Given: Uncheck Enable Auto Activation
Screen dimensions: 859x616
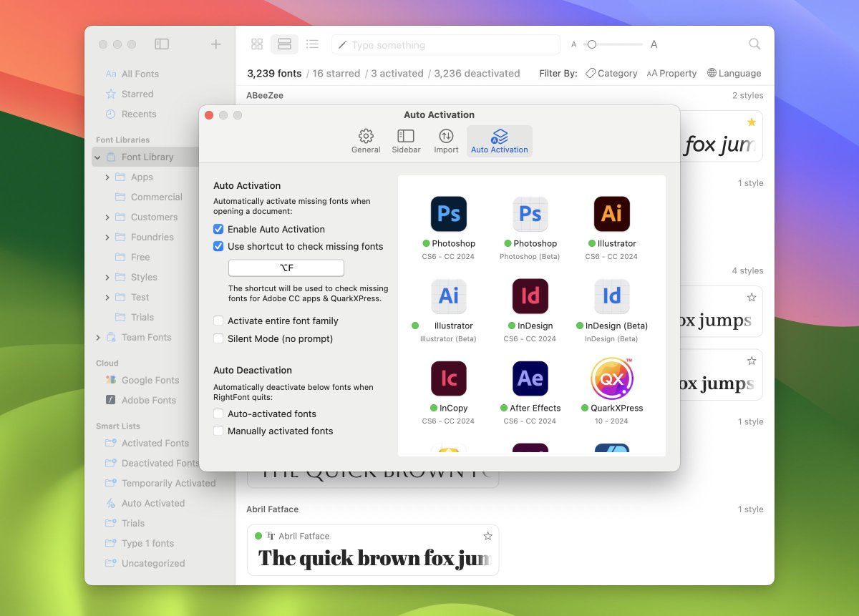Looking at the screenshot, I should pyautogui.click(x=218, y=229).
